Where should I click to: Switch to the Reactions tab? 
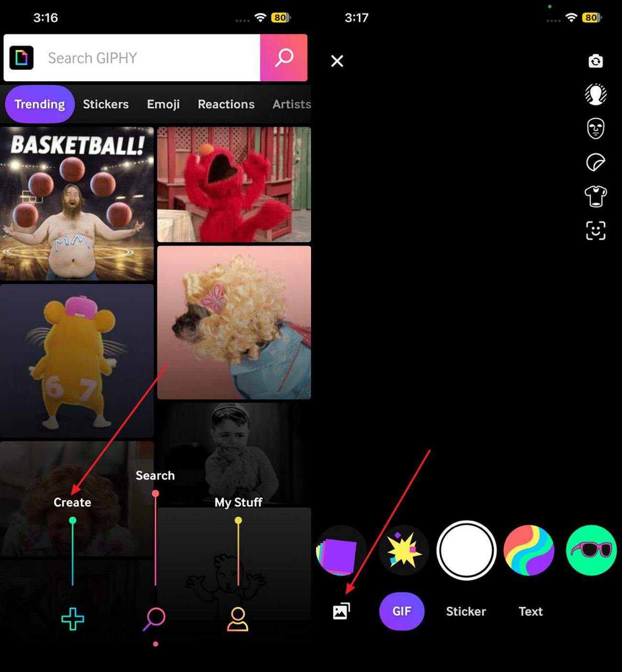(x=226, y=104)
